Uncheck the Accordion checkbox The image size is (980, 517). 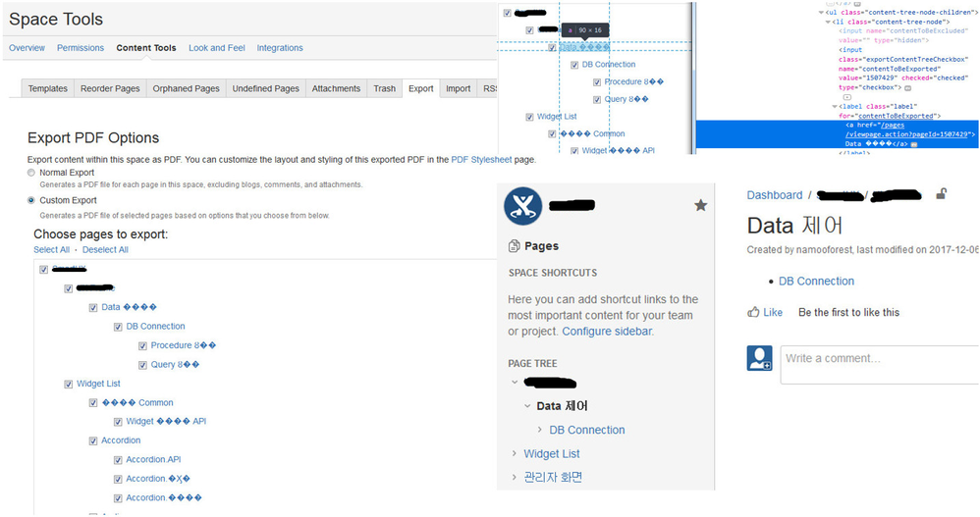tap(93, 441)
